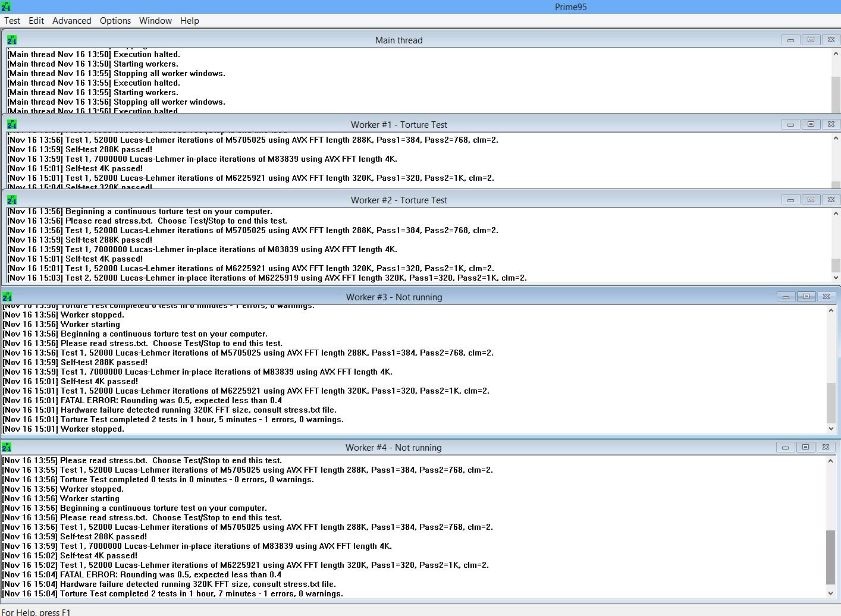Image resolution: width=841 pixels, height=616 pixels.
Task: Click Worker #4 'completed 2 tests in 1 hour, 7 minutes' line
Action: point(172,593)
